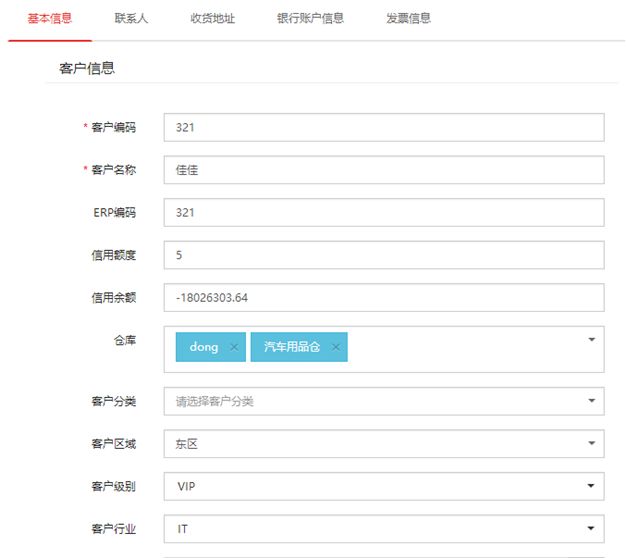Go to the 银行账户信息 tab
Screen dimensions: 626x559
coord(310,18)
